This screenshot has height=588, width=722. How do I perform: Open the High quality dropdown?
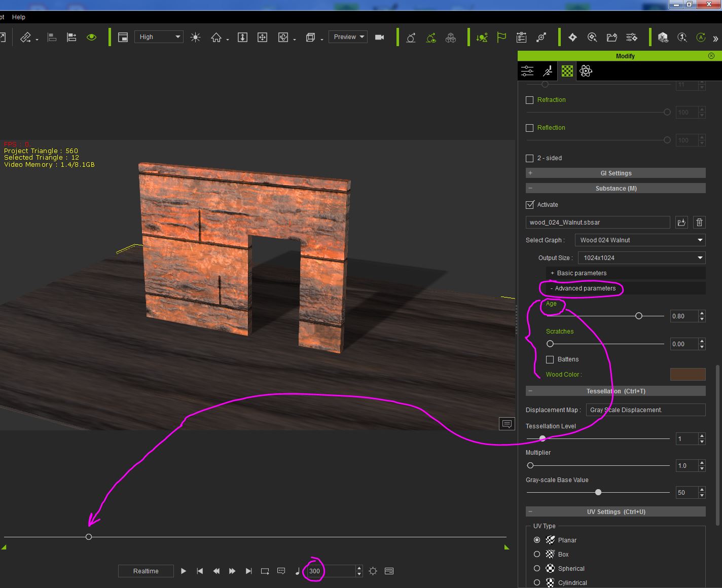[x=159, y=37]
